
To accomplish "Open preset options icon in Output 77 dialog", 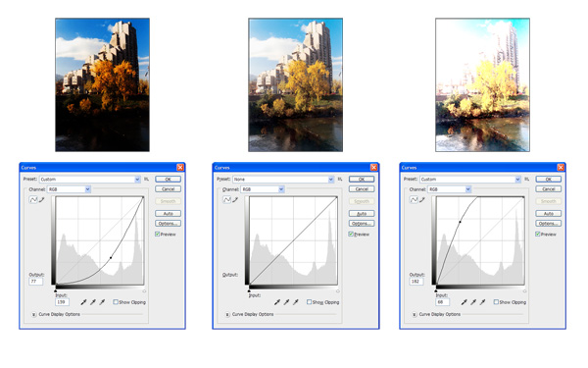I will [x=146, y=180].
